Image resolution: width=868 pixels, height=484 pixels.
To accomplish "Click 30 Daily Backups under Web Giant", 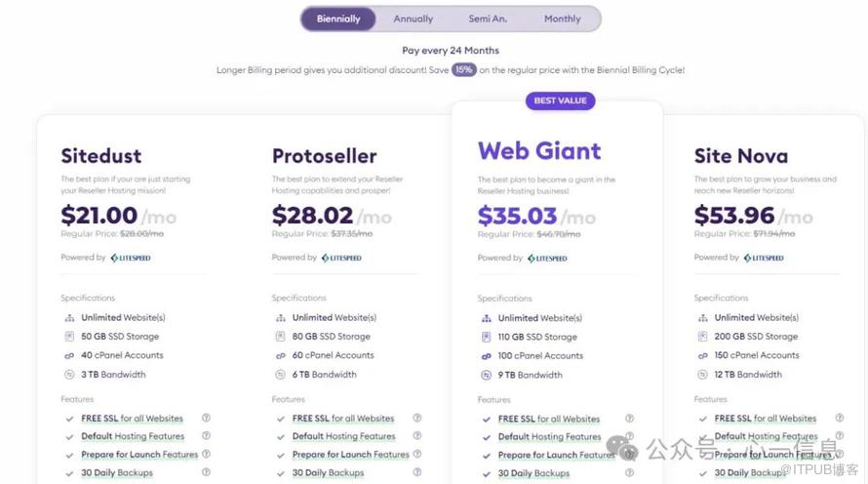I will click(x=533, y=474).
